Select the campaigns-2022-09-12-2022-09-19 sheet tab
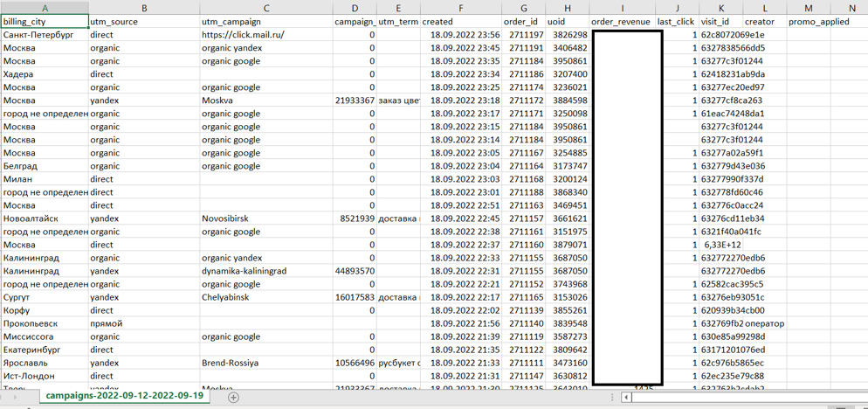 point(125,396)
